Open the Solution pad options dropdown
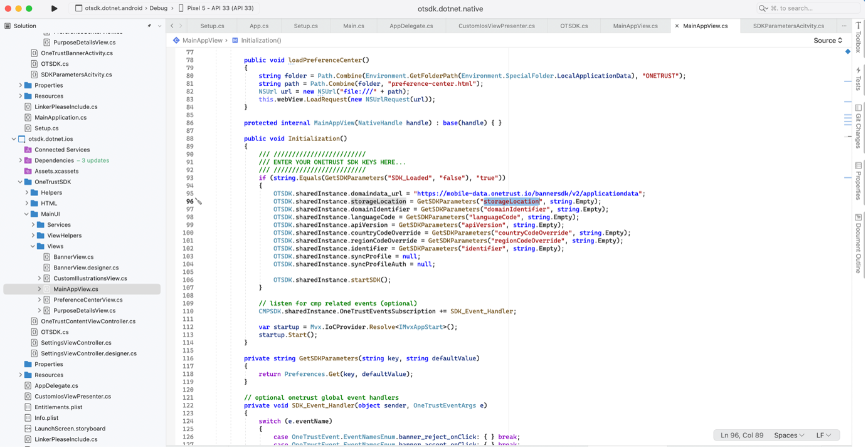This screenshot has height=448, width=868. pos(159,26)
